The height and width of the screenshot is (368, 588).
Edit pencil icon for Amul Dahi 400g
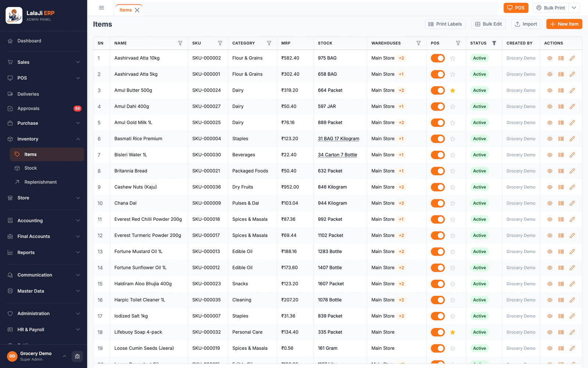pyautogui.click(x=572, y=107)
